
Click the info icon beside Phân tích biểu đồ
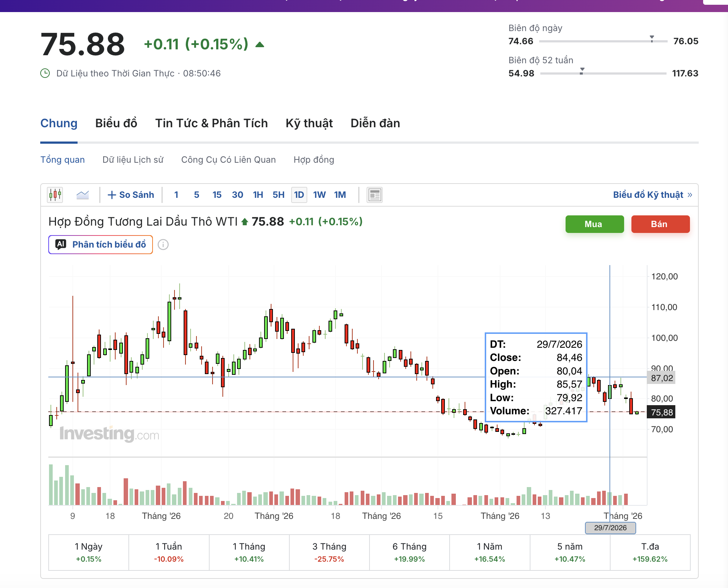[x=163, y=245]
